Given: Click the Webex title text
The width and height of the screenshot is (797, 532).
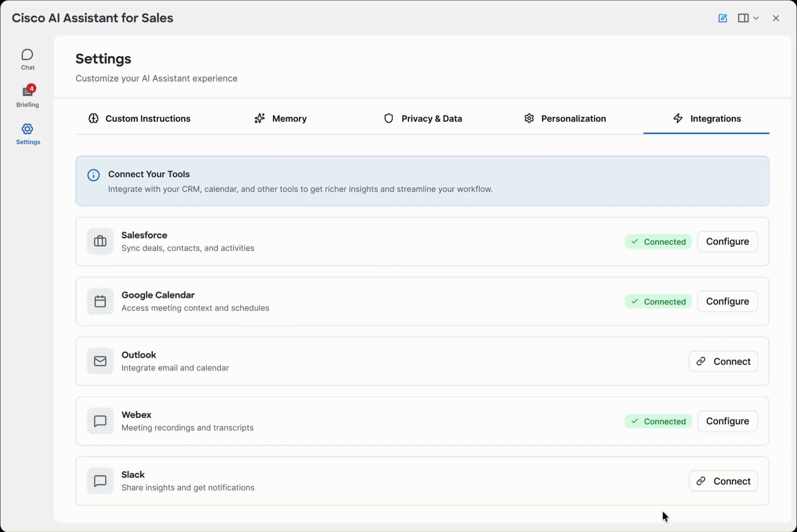Looking at the screenshot, I should tap(136, 415).
